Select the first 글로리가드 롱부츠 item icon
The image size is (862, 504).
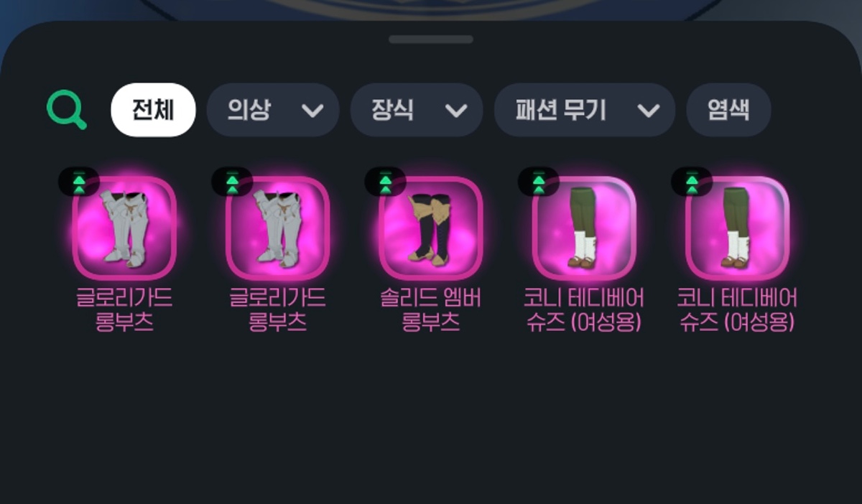tap(124, 228)
